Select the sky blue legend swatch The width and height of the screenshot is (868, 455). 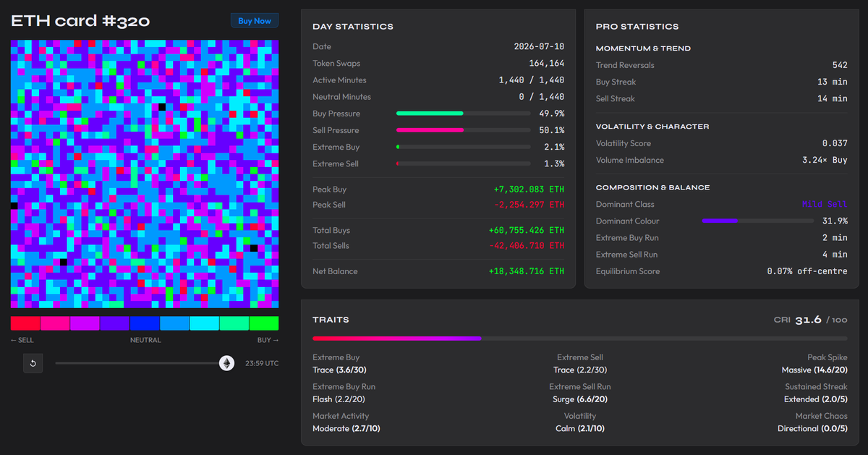click(x=174, y=323)
